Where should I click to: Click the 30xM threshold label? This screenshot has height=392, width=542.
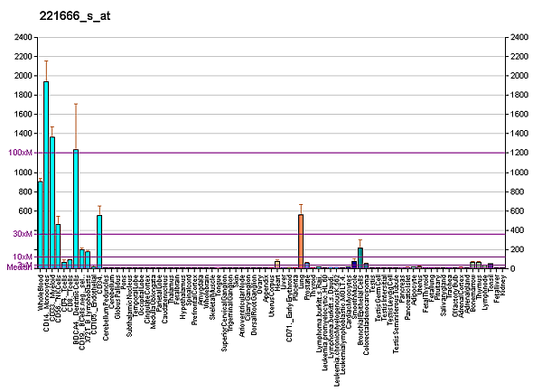tap(22, 234)
